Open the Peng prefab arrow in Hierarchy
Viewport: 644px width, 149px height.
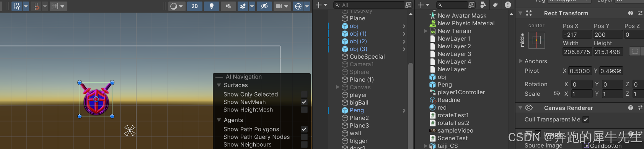point(404,110)
